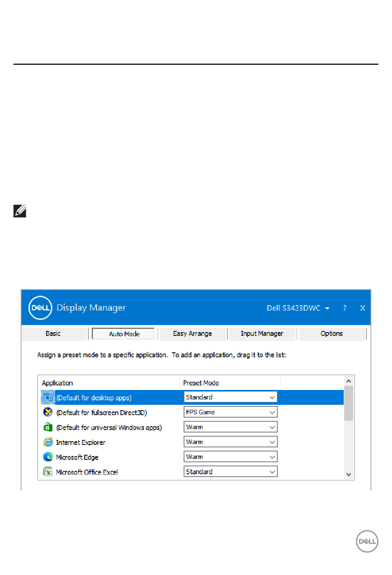This screenshot has width=392, height=575.
Task: Switch to the Options tab
Action: point(332,333)
